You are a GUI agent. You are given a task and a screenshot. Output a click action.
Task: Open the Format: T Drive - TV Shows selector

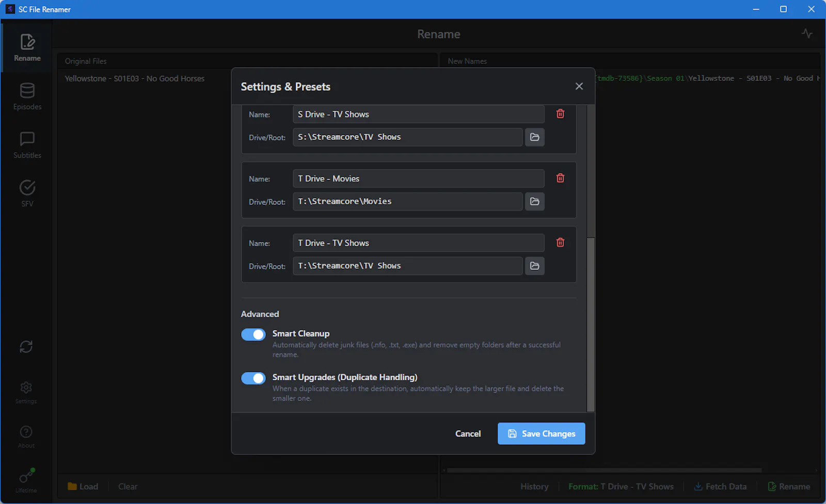pos(621,486)
